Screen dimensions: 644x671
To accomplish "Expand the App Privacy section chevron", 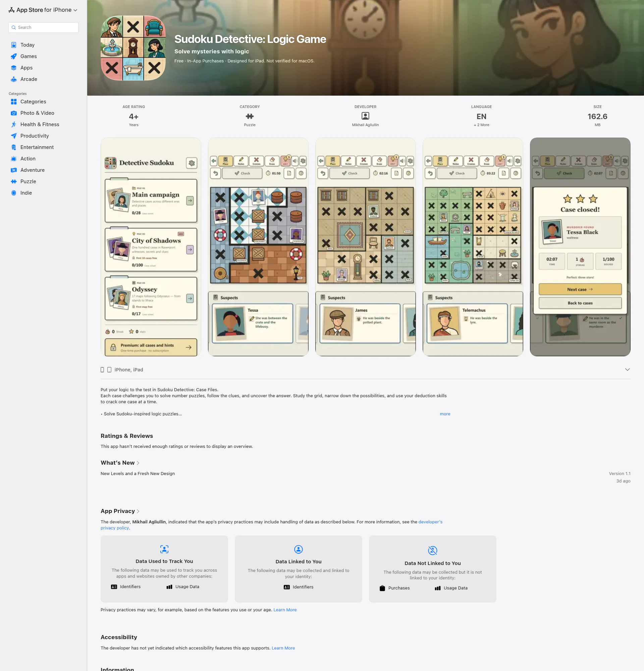I will (x=138, y=511).
